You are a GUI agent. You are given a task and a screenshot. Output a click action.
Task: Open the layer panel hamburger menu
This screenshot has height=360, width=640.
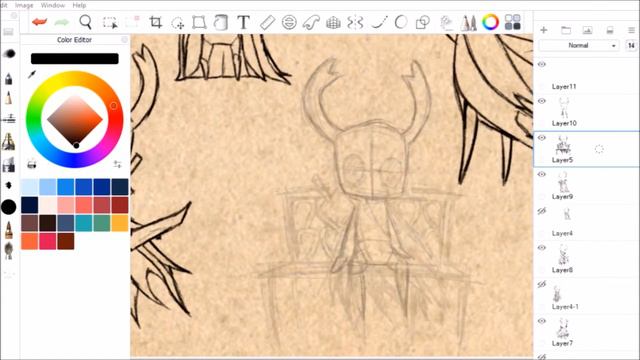coord(631,30)
